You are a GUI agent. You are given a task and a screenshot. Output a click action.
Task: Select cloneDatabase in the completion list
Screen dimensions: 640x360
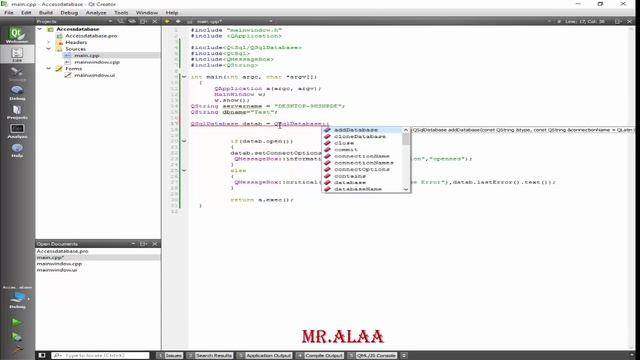[x=362, y=136]
